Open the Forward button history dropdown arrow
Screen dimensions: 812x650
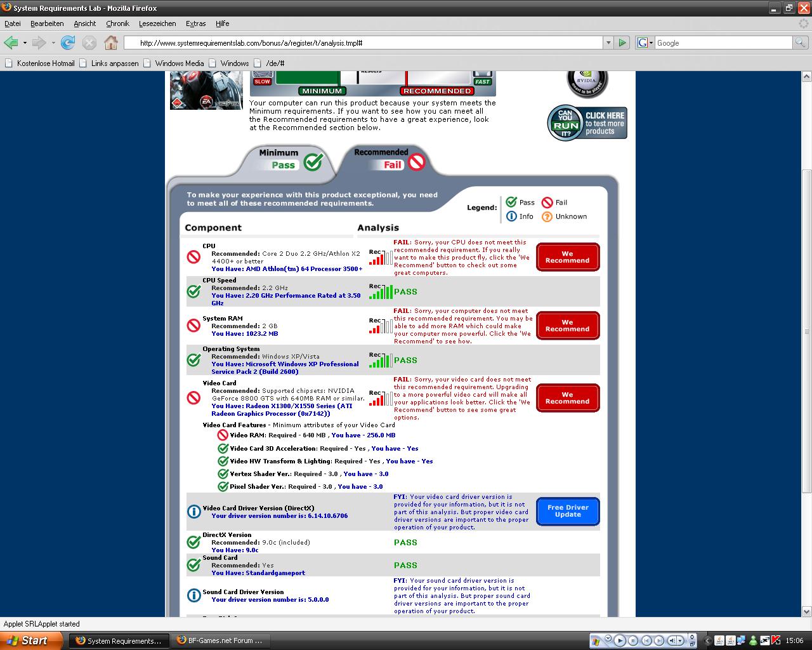53,43
